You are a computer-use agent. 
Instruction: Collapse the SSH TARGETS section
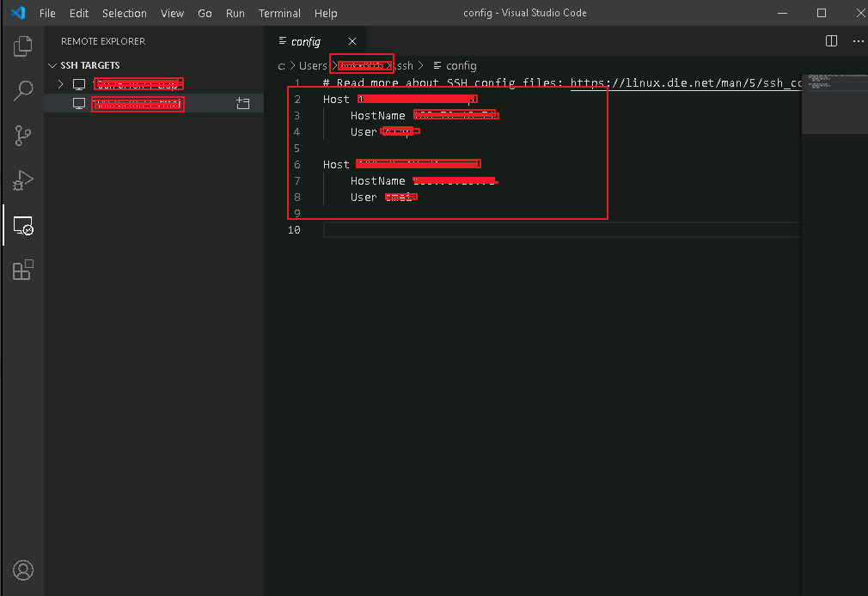click(52, 65)
